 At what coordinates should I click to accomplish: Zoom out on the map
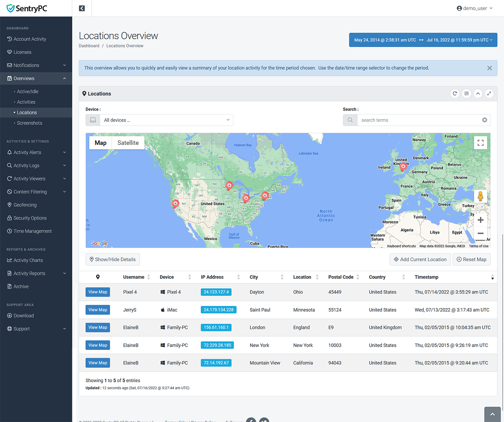coord(480,233)
